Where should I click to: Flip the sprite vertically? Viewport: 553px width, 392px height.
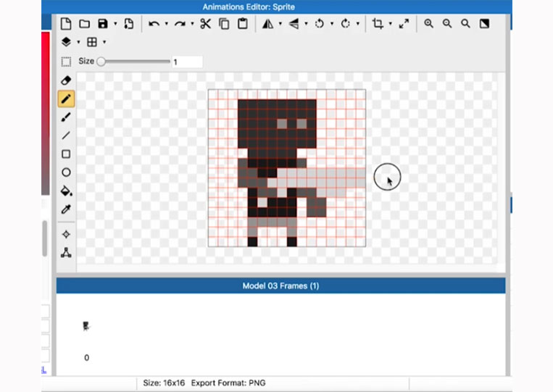pyautogui.click(x=294, y=24)
